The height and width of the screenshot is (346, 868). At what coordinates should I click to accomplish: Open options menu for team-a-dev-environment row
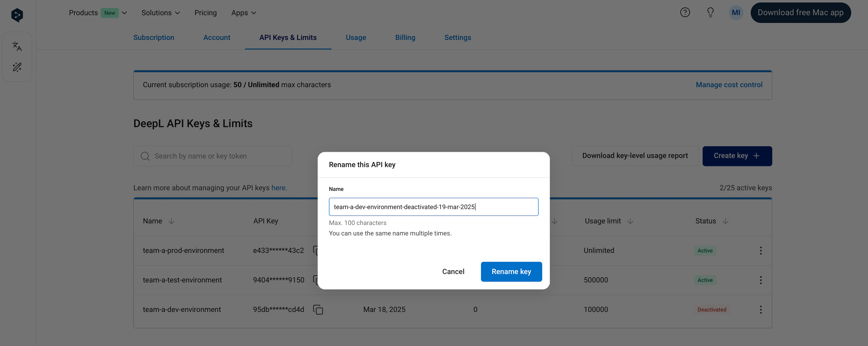(x=760, y=310)
